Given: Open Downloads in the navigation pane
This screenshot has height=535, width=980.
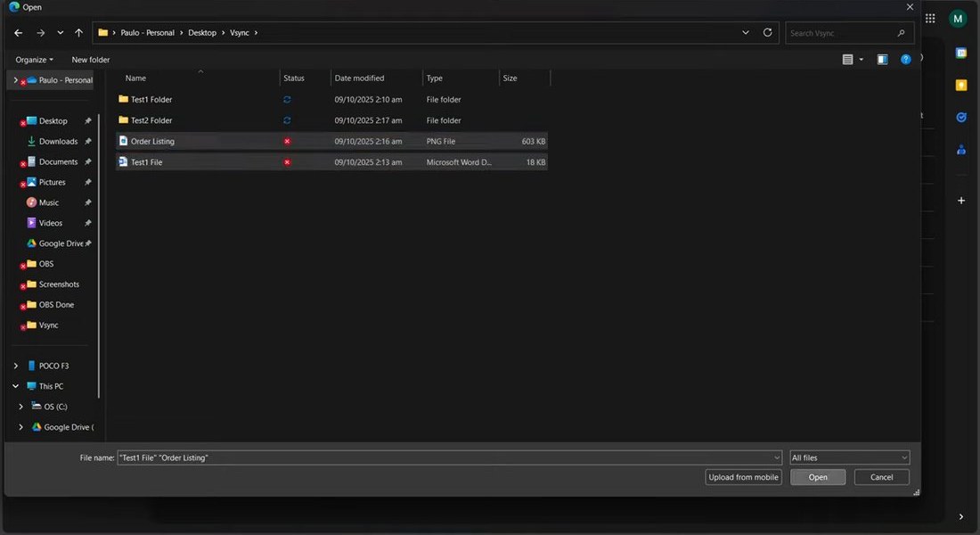Looking at the screenshot, I should point(58,142).
